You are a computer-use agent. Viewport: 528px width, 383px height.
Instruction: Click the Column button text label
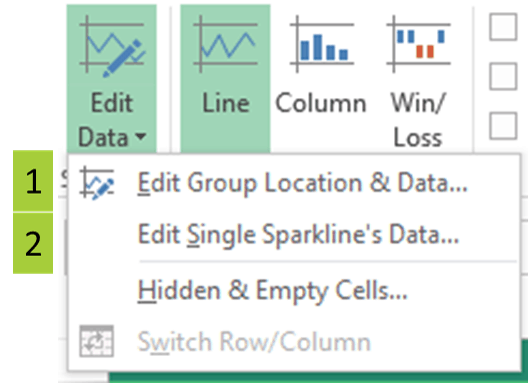click(x=321, y=103)
